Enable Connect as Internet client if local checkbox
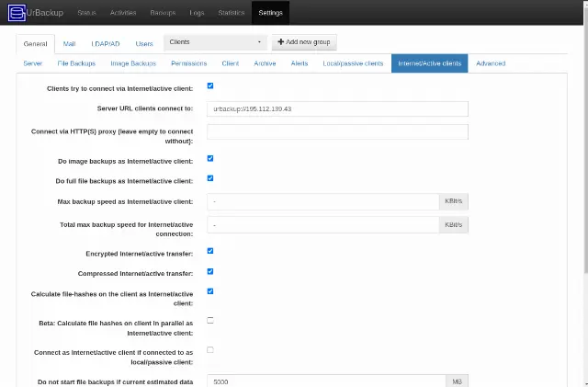Screen dimensions: 588x387 coord(210,350)
